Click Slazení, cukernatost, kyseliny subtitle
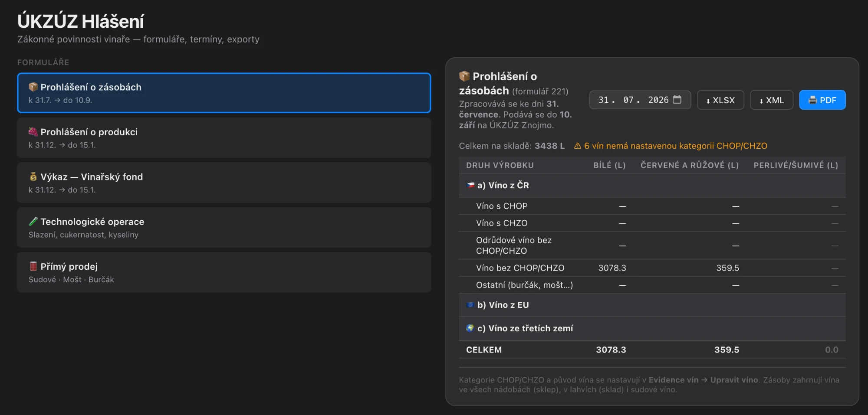Viewport: 868px width, 415px height. tap(83, 235)
